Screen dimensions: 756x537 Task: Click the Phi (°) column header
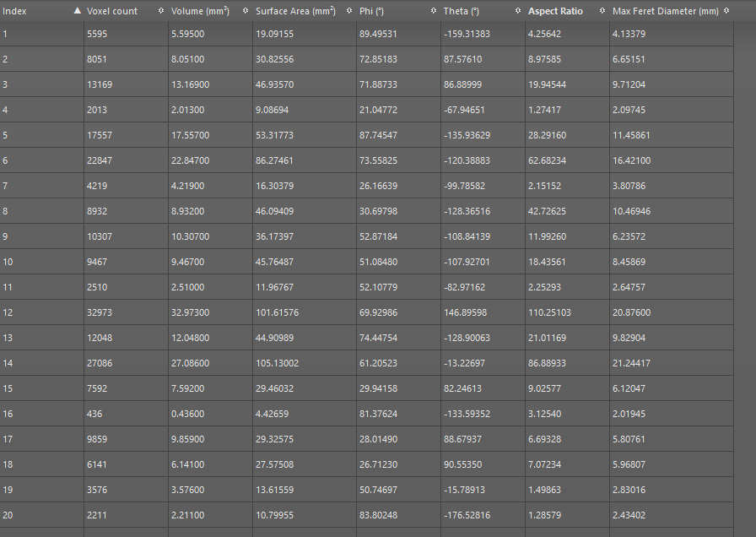point(374,11)
